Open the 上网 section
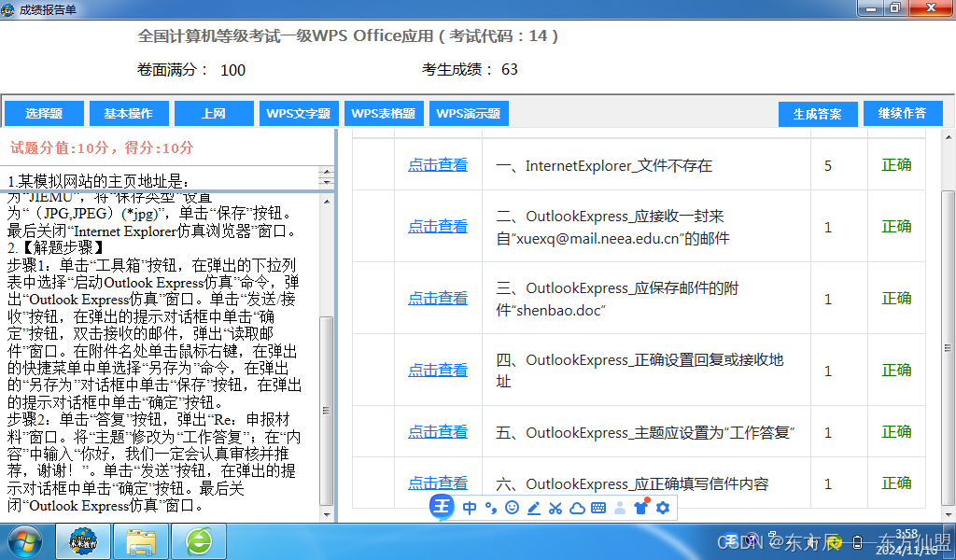Image resolution: width=956 pixels, height=560 pixels. 214,113
